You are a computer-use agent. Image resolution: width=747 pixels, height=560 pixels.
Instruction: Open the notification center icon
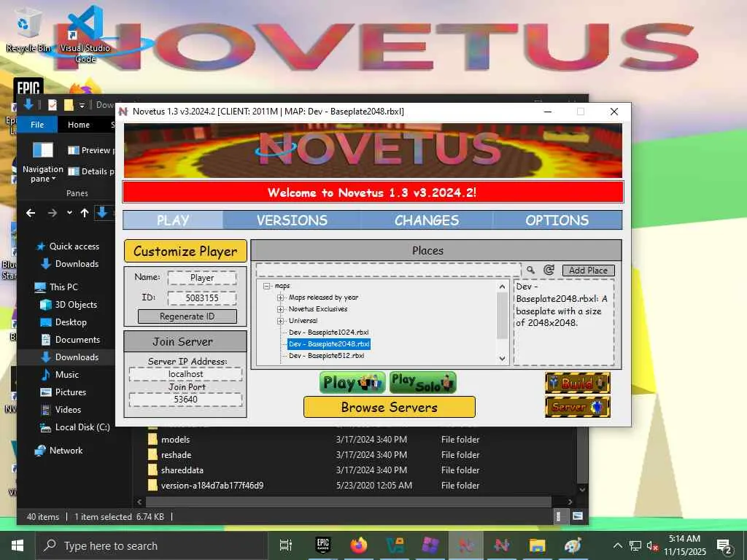724,546
